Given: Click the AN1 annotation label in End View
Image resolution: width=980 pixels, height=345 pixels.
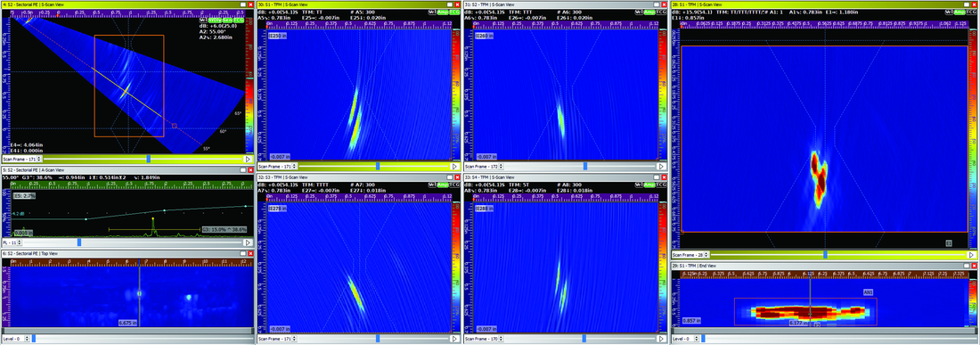Looking at the screenshot, I should [x=868, y=292].
